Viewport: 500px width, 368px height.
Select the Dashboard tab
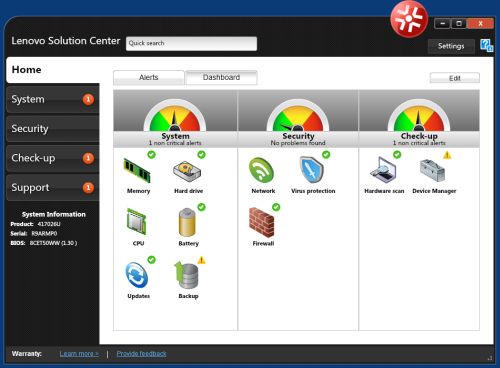tap(221, 78)
